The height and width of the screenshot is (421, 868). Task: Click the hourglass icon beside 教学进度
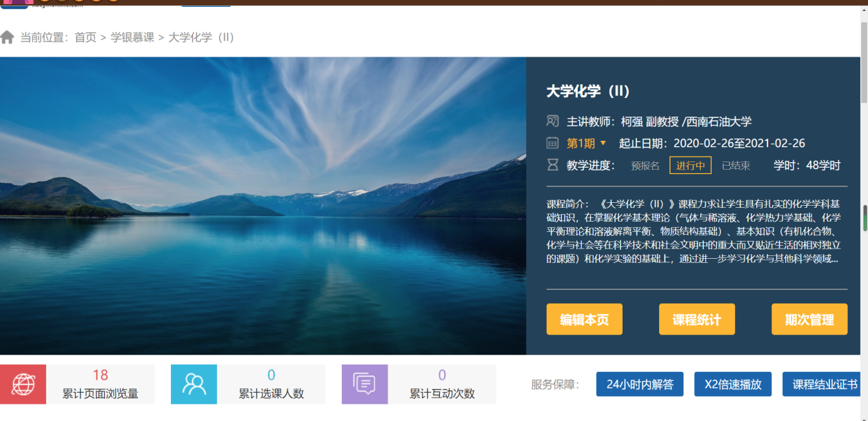[x=552, y=166]
